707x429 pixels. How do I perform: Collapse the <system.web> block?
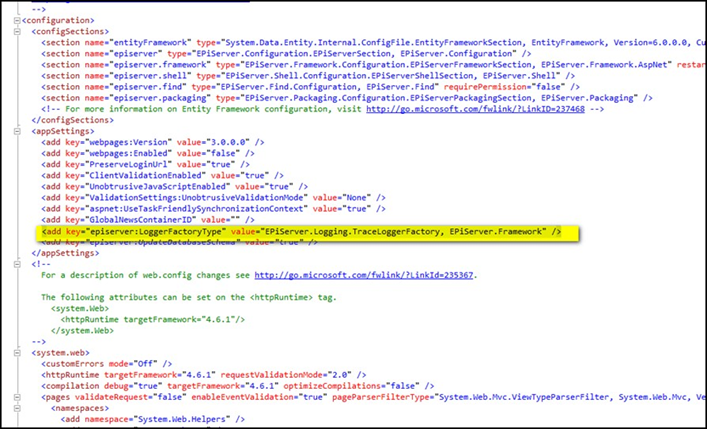(17, 353)
